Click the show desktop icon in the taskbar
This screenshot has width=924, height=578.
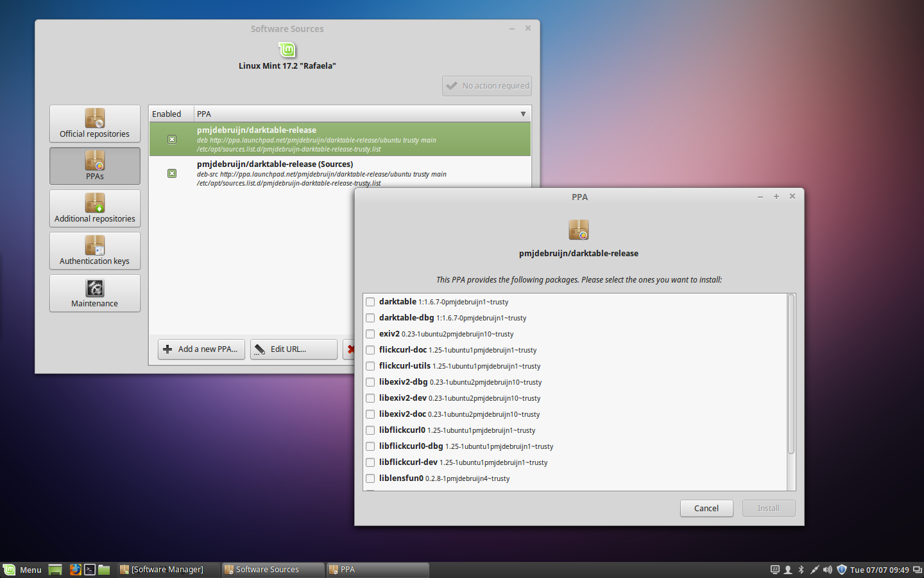(55, 570)
